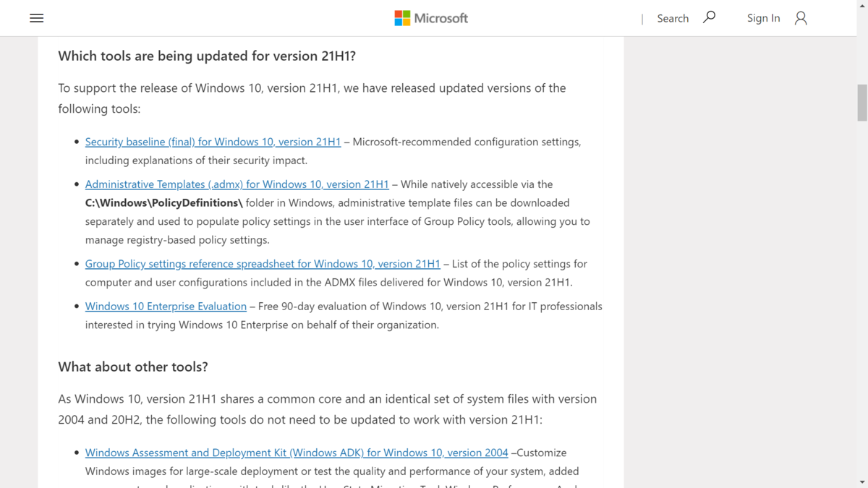The image size is (868, 488).
Task: Click heading 'What about other tools?'
Action: coord(133,367)
